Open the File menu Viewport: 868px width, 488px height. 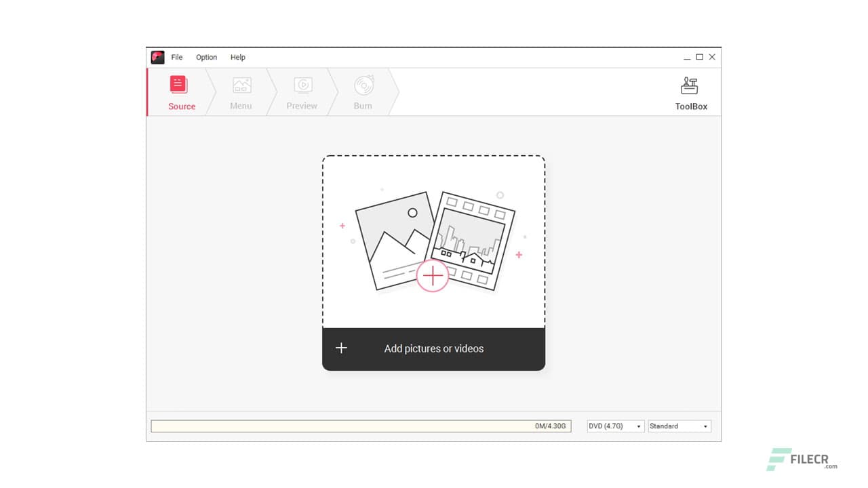coord(176,57)
